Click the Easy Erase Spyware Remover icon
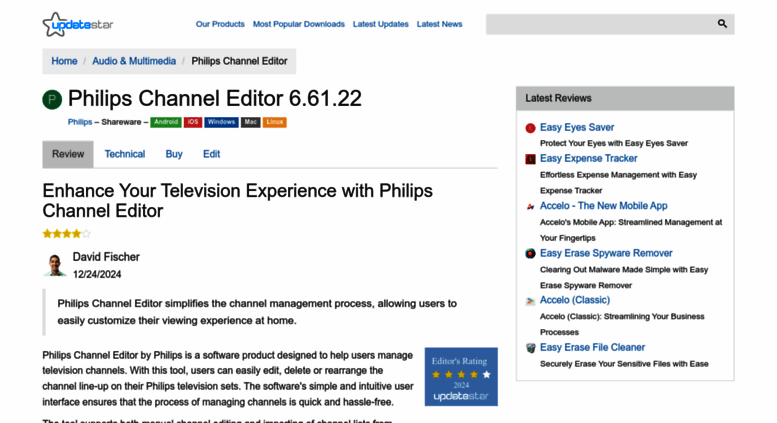777x423 pixels. pos(530,254)
